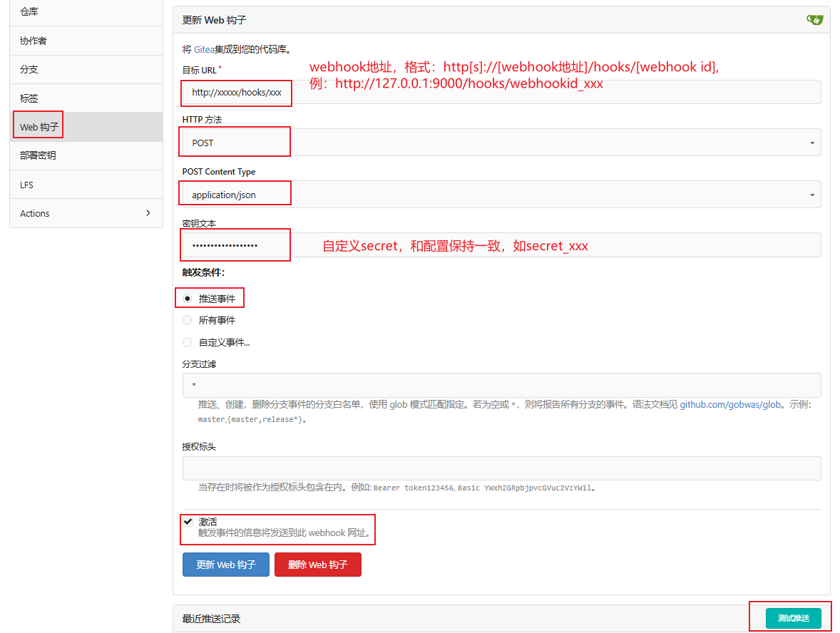
Task: Open the 标签 sidebar item
Action: tap(86, 98)
